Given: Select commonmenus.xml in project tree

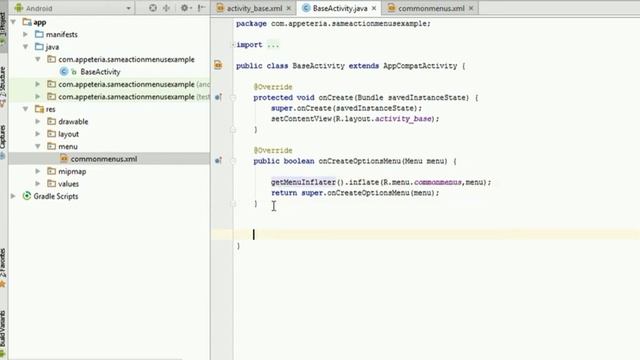Looking at the screenshot, I should click(104, 159).
